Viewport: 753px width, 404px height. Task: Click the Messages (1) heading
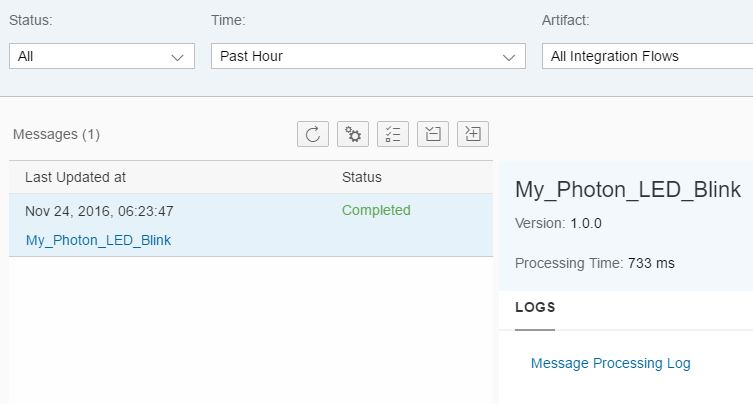(56, 134)
